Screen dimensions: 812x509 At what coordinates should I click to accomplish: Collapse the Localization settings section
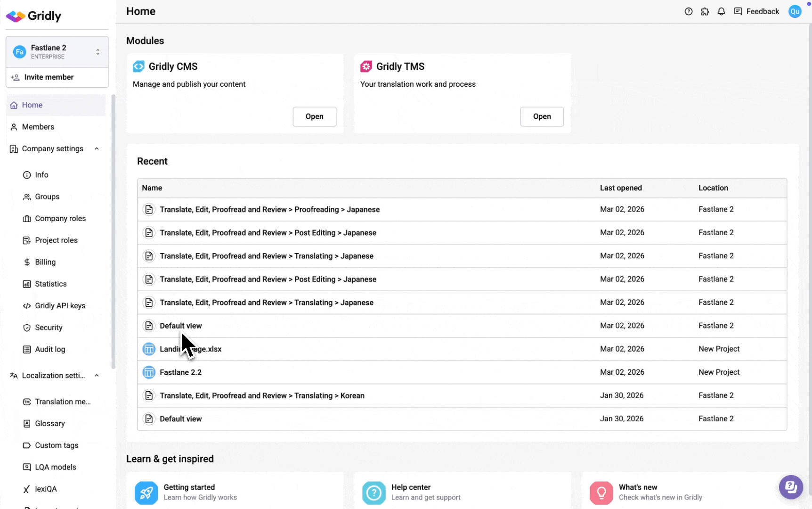point(97,376)
